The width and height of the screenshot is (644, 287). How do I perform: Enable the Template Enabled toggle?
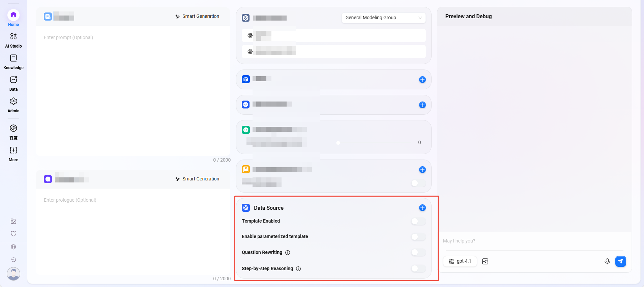point(418,221)
